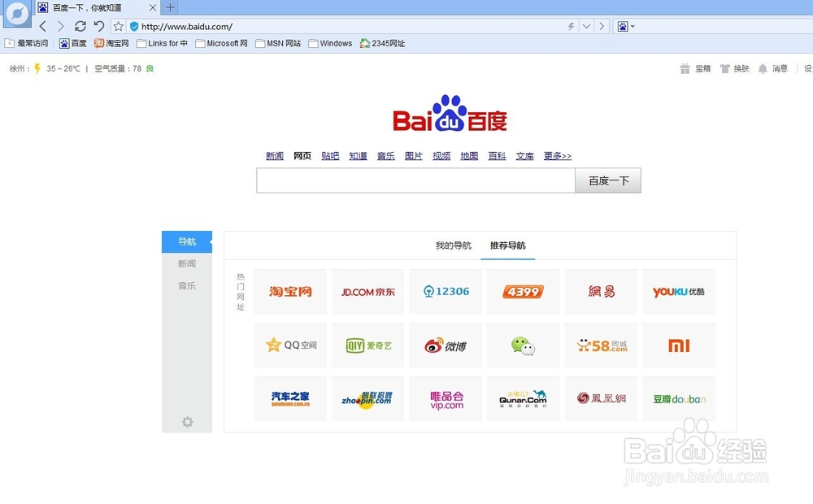Select the 音乐 sidebar tab
813x504 pixels.
(x=187, y=285)
